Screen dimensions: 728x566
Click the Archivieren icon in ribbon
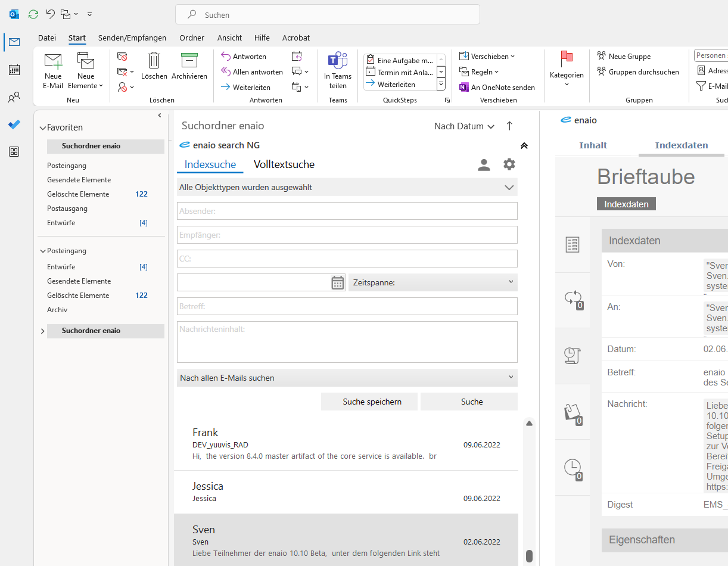point(189,61)
